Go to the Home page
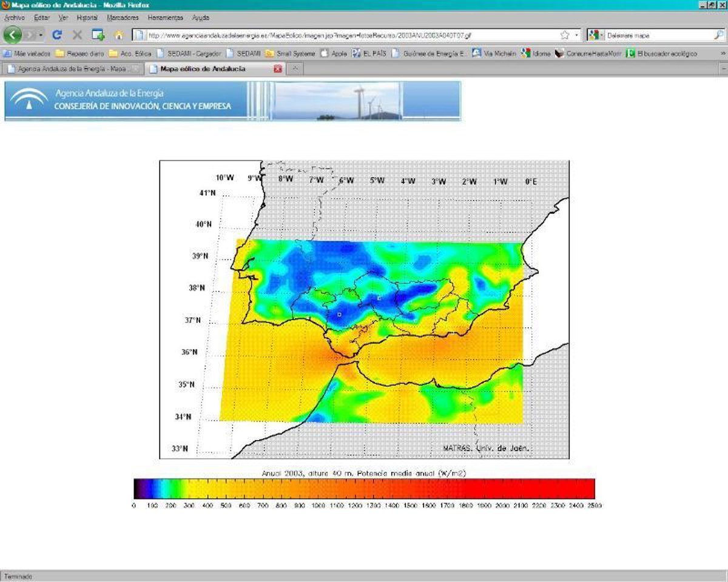The height and width of the screenshot is (582, 728). (x=119, y=35)
